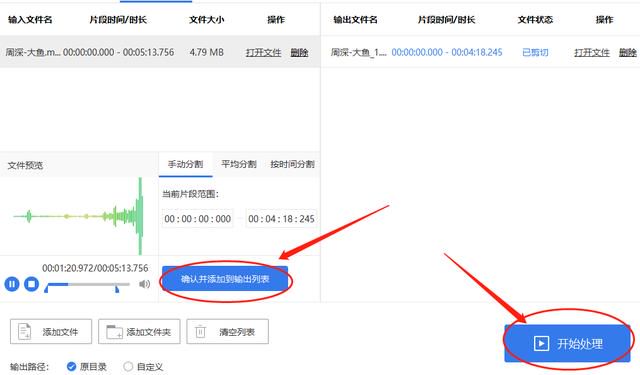Pause the audio preview playback
640x375 pixels.
(12, 284)
